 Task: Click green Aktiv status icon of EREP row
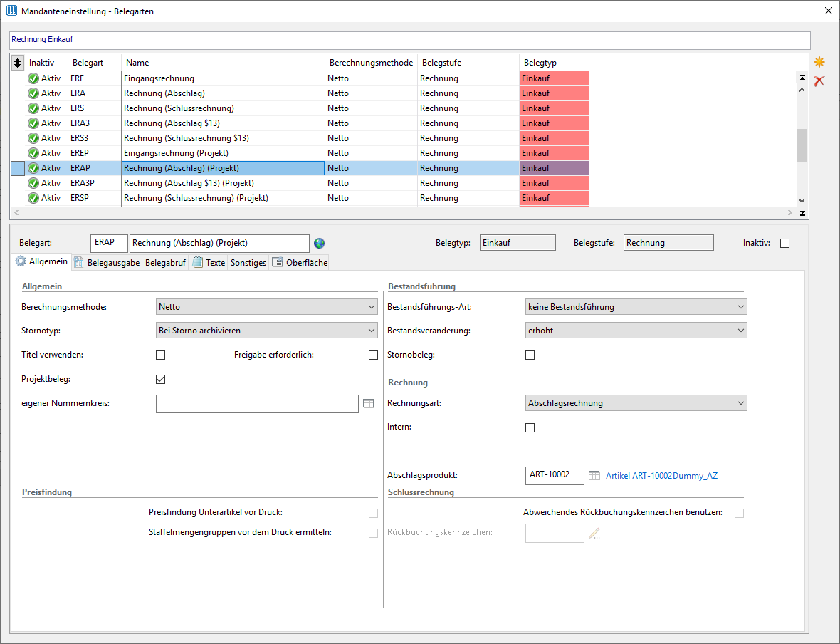(x=33, y=153)
